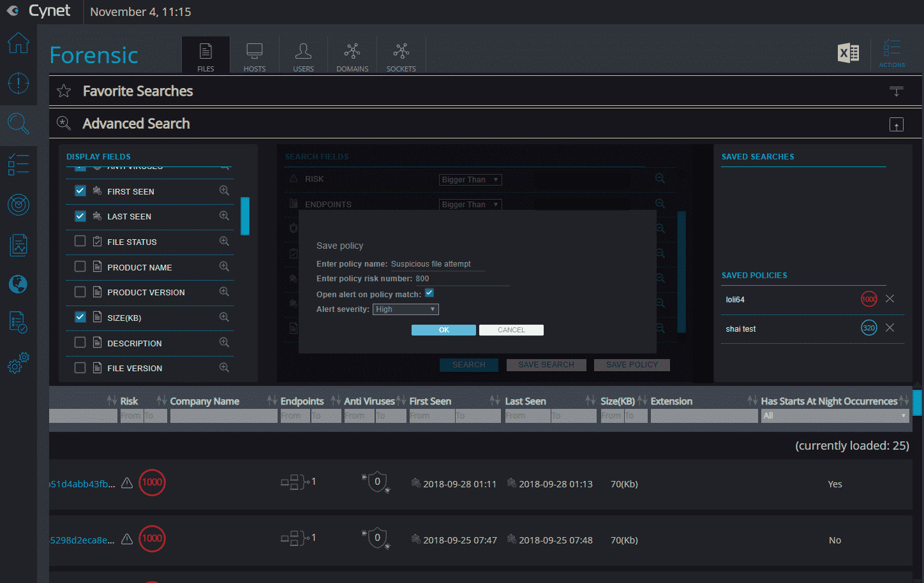Open the Alert severity dropdown
The height and width of the screenshot is (583, 924).
point(406,309)
